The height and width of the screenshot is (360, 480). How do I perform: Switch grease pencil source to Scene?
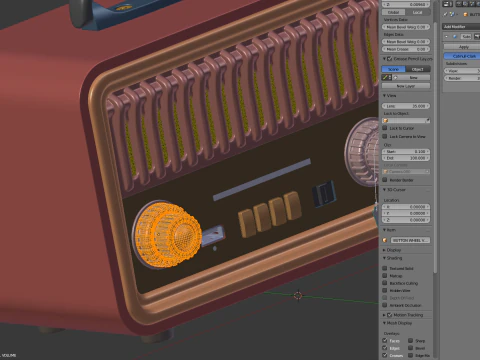pos(394,69)
